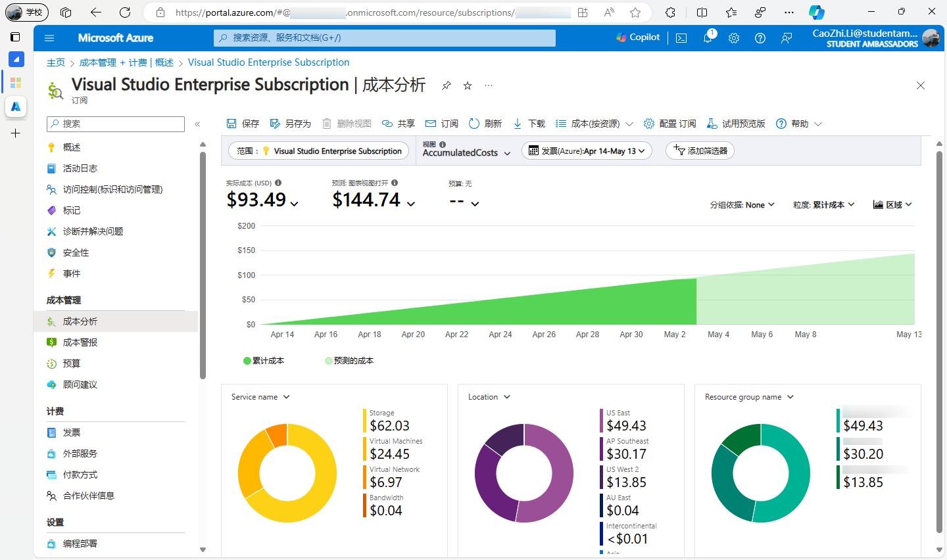
Task: Click the Azure resource search box
Action: coord(384,37)
